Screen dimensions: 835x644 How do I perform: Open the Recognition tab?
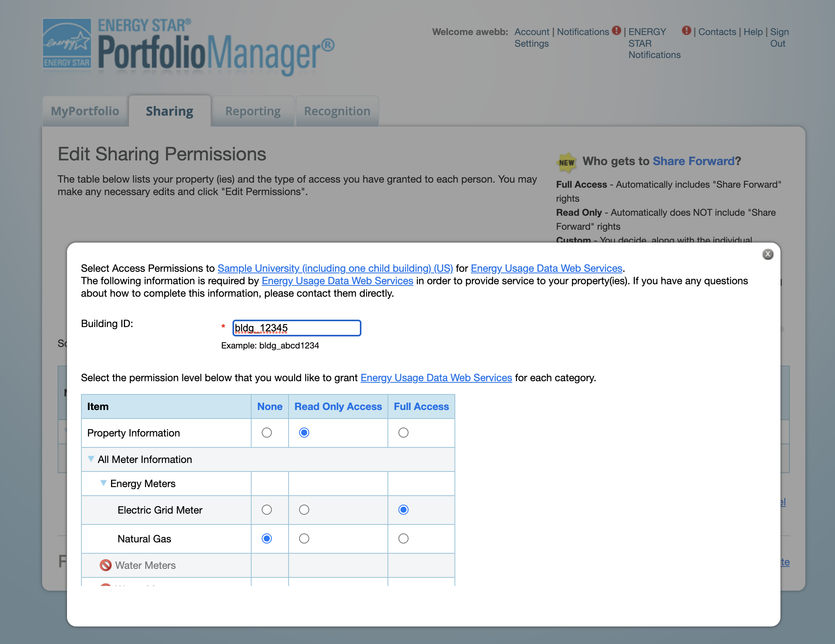click(x=337, y=111)
